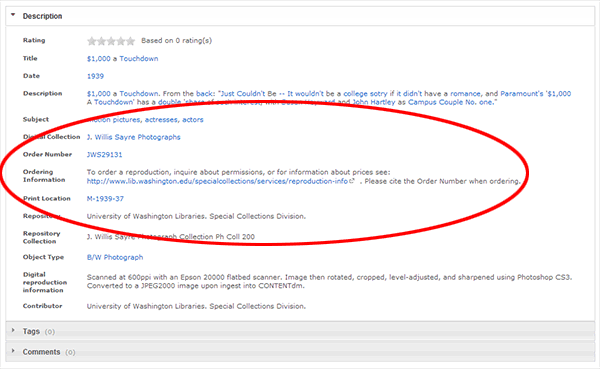Viewport: 600px width, 369px height.
Task: Click 'college' link in description
Action: click(355, 93)
